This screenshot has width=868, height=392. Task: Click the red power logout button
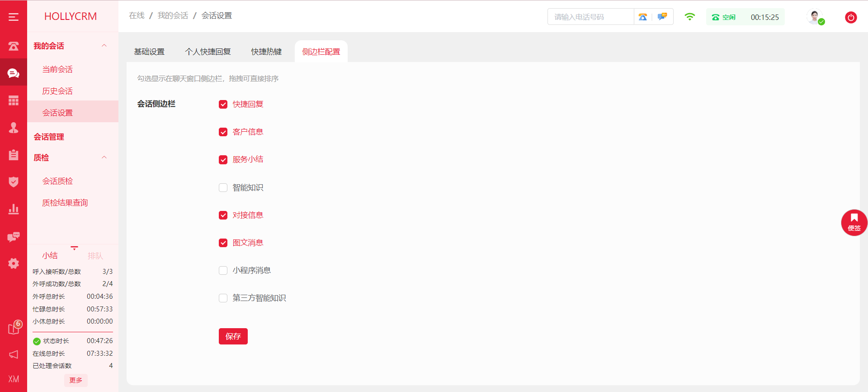851,17
